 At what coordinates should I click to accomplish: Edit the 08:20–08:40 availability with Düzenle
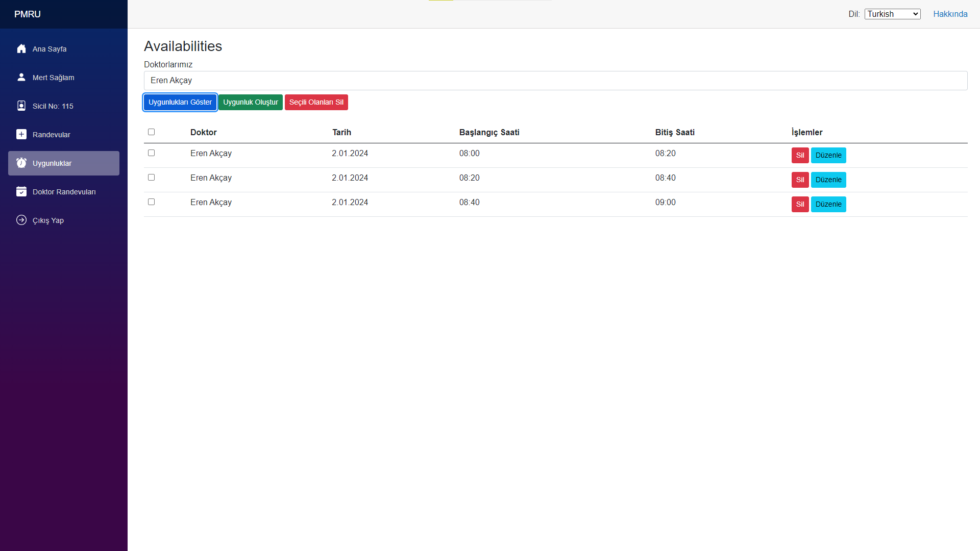[x=828, y=180]
